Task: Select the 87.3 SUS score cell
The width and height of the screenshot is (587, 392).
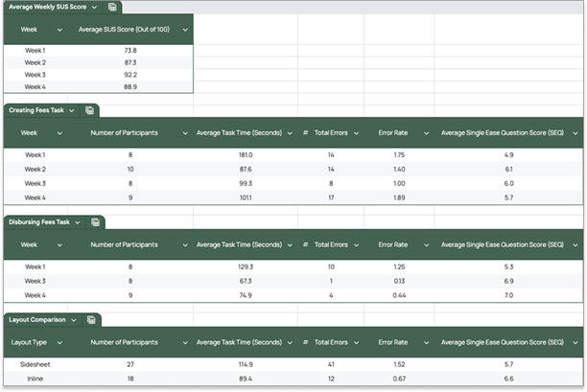Action: [x=130, y=62]
